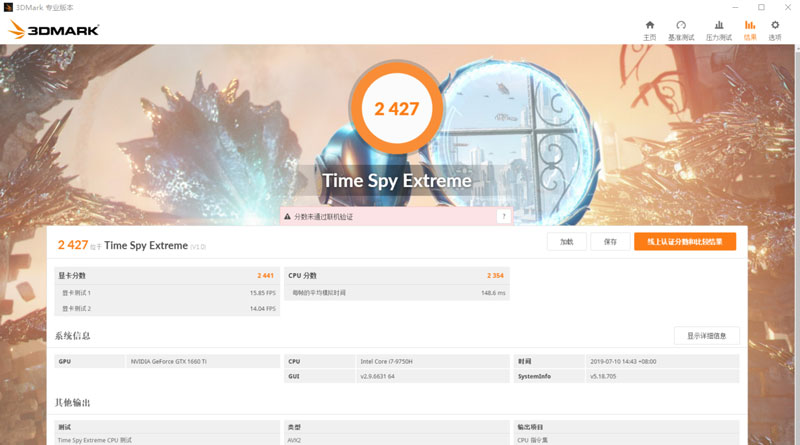800x445 pixels.
Task: Open the 压力测试 stress test icon
Action: (x=719, y=30)
